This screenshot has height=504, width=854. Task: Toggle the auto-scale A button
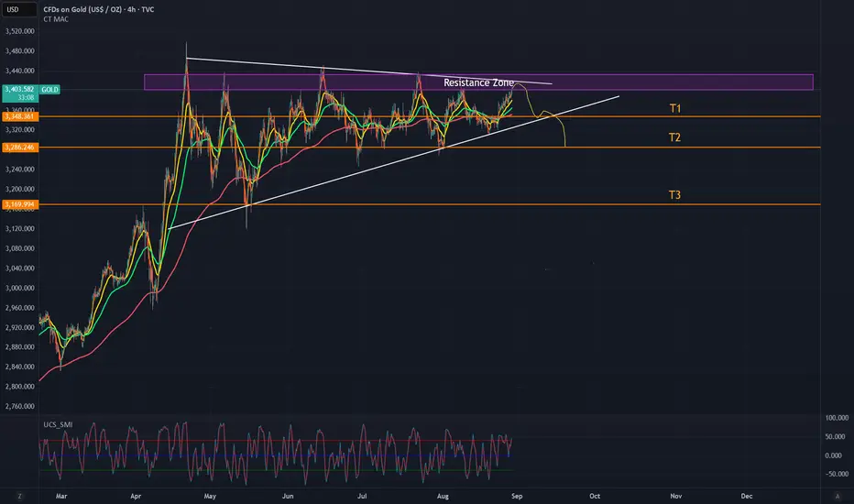point(838,496)
